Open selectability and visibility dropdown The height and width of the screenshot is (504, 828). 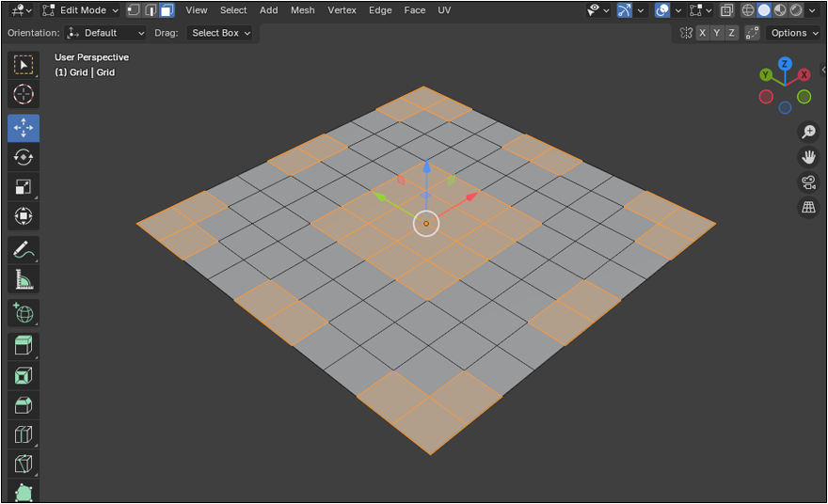coord(598,10)
